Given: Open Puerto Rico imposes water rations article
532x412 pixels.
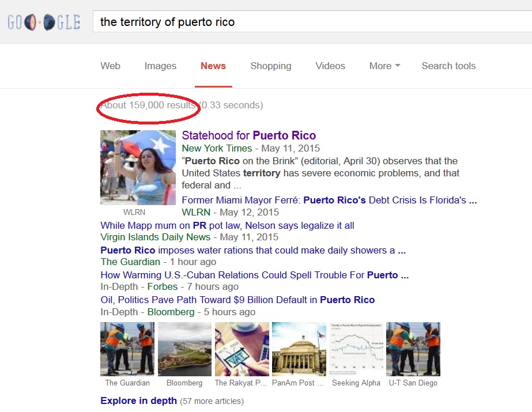Looking at the screenshot, I should [253, 250].
